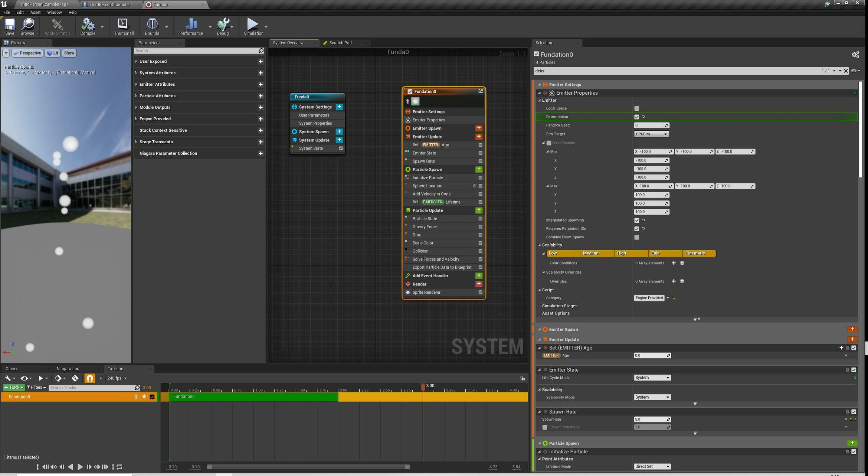Screen dimensions: 868x476
Task: Toggle Local Space checkbox
Action: (637, 108)
